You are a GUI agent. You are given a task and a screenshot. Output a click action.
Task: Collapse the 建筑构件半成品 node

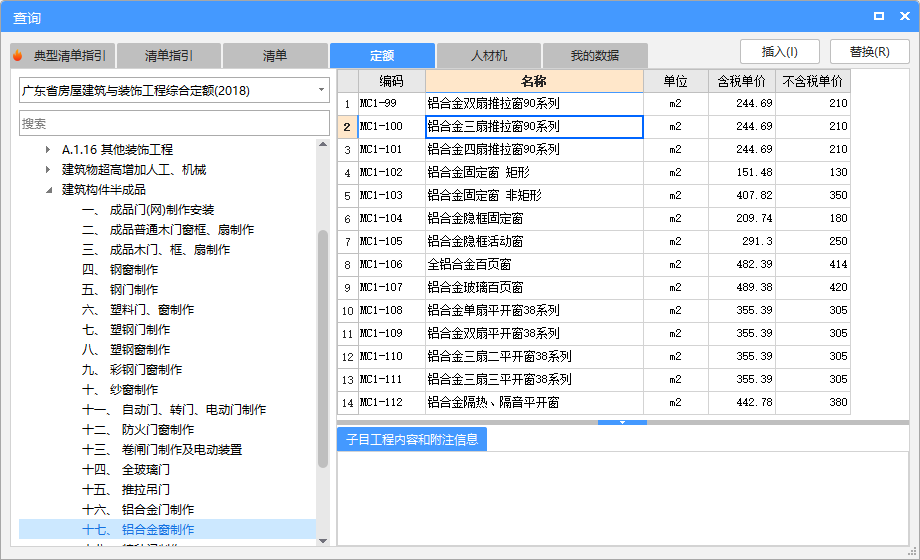coord(49,190)
